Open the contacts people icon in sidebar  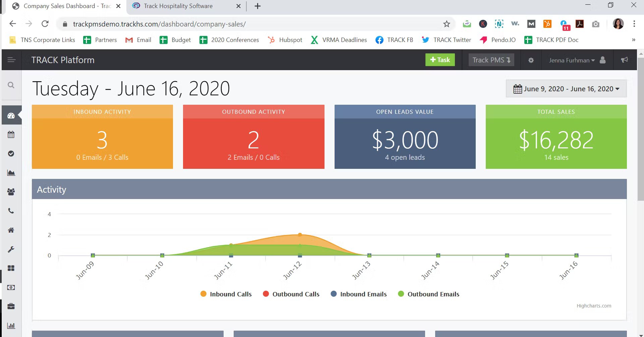[11, 192]
